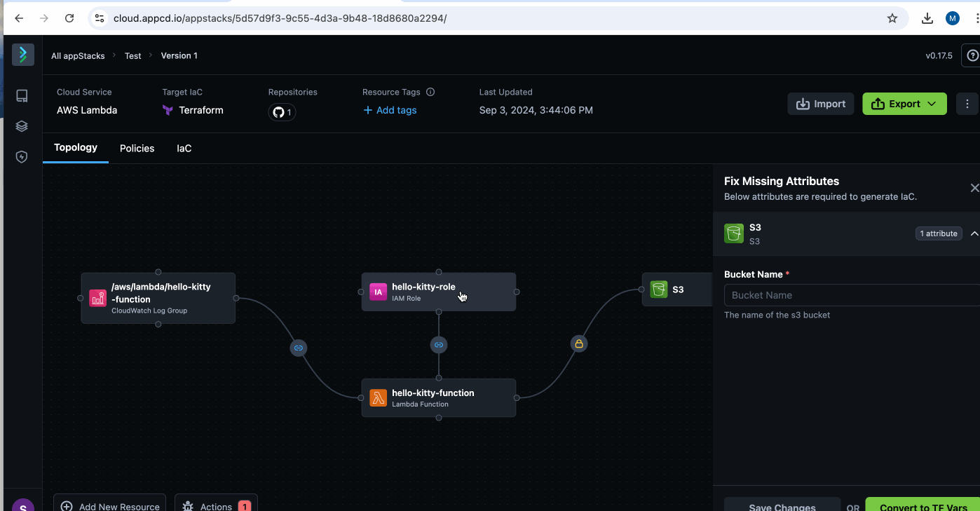This screenshot has height=511, width=980.
Task: Switch to the IaC tab
Action: pos(184,149)
